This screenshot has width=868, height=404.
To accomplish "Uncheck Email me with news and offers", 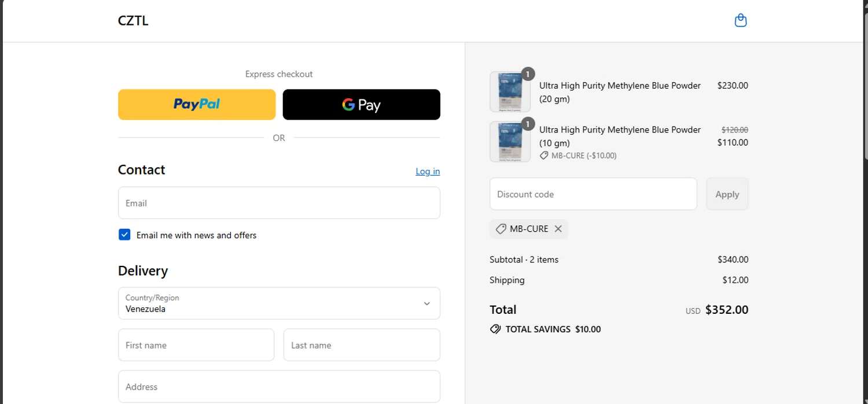I will tap(124, 235).
